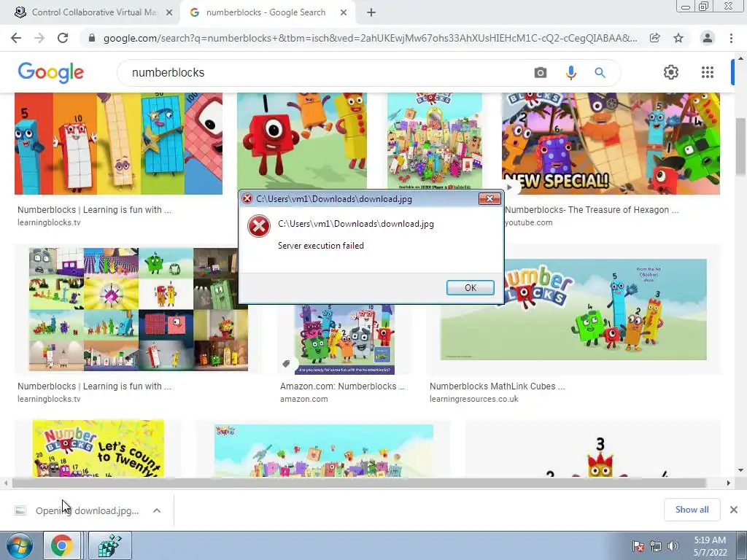Image resolution: width=747 pixels, height=560 pixels.
Task: Click the horizontal scrollbar right arrow
Action: [728, 483]
